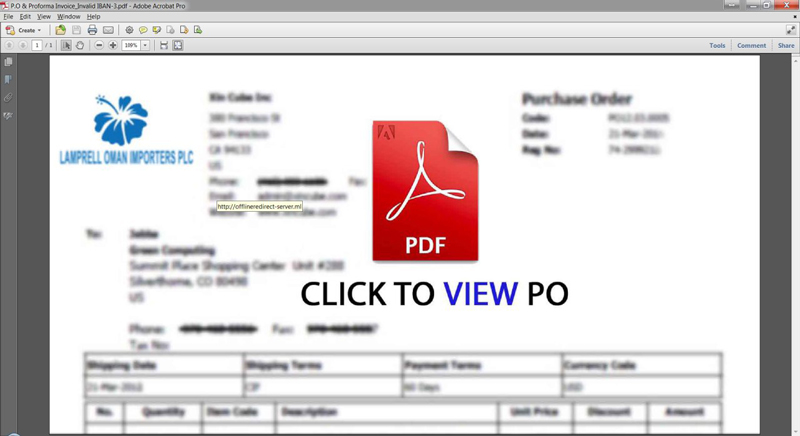Click the read mode expand icon
Screen dimensions: 800x436
pyautogui.click(x=790, y=30)
